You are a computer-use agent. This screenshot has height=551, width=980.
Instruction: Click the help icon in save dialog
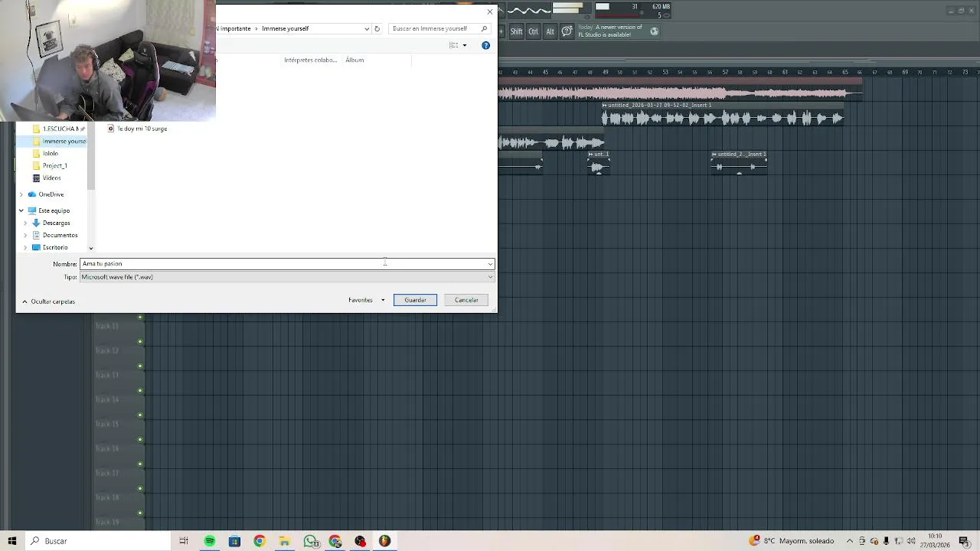(485, 45)
